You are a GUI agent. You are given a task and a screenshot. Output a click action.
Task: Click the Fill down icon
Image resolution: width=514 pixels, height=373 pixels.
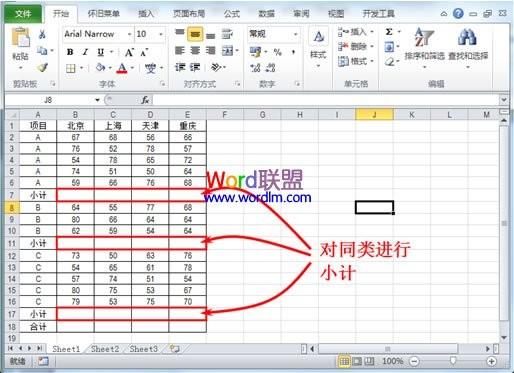point(389,47)
